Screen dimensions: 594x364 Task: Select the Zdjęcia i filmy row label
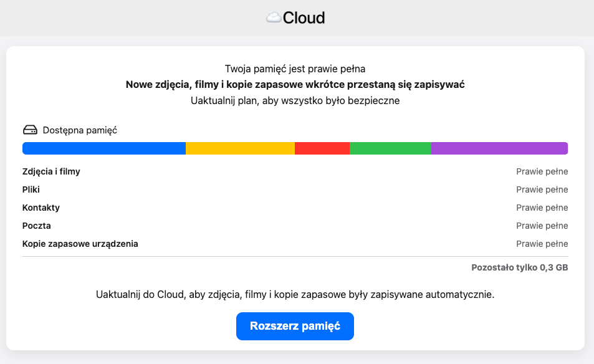[51, 171]
